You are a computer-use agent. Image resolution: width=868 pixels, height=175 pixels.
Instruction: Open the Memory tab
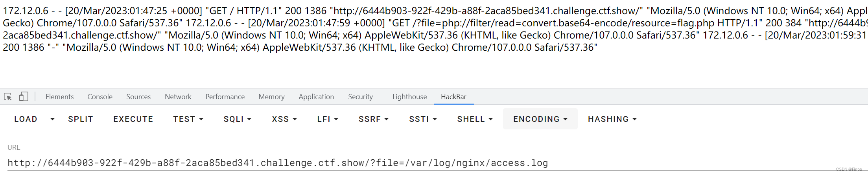[271, 97]
